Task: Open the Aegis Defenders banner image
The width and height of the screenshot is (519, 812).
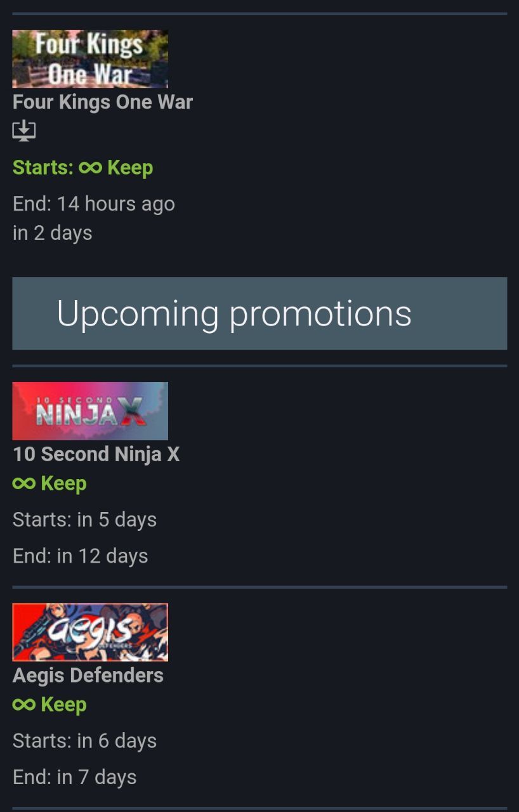Action: (x=90, y=632)
